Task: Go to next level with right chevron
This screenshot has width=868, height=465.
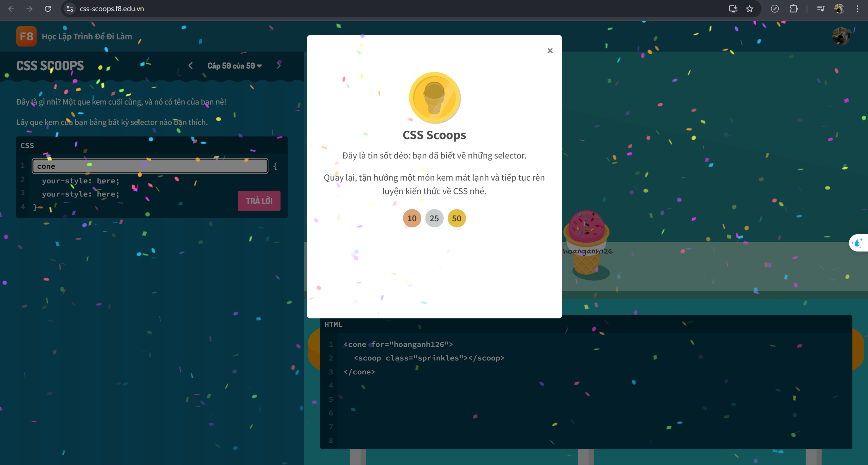Action: 278,66
